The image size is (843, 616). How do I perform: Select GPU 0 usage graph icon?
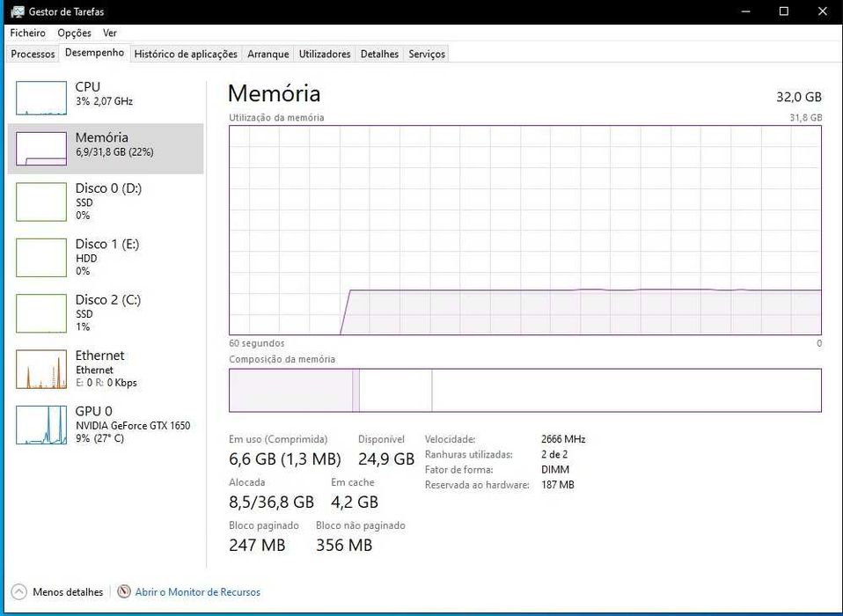click(x=41, y=424)
